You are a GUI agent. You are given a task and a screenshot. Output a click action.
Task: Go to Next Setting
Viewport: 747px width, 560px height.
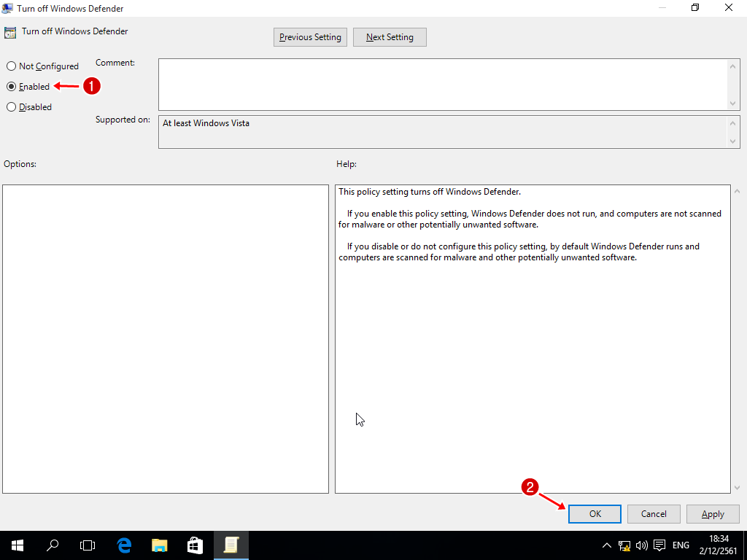(x=390, y=37)
